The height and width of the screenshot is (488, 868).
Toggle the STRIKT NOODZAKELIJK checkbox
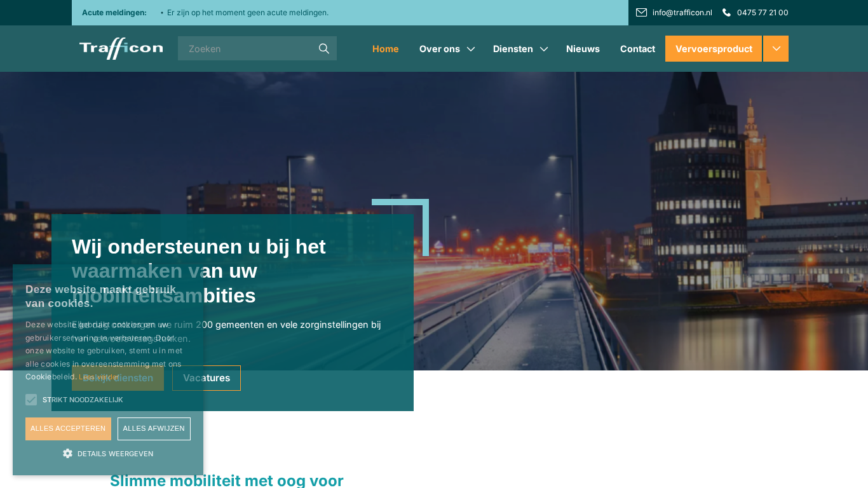point(31,400)
